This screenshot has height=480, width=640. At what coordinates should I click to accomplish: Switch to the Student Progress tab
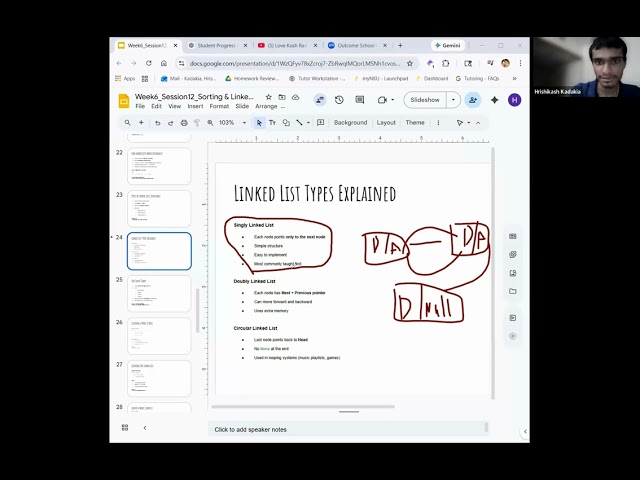(218, 45)
